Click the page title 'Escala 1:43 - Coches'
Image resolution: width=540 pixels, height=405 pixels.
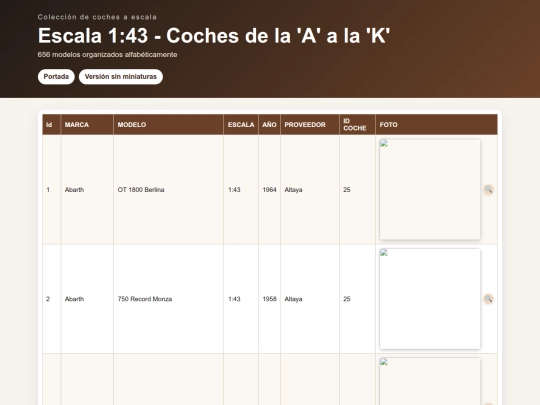tap(214, 35)
